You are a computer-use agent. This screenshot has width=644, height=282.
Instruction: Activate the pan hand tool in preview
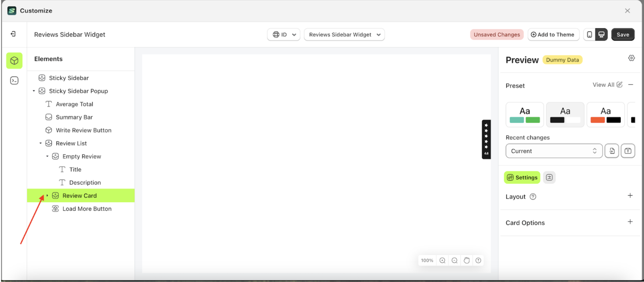point(466,260)
